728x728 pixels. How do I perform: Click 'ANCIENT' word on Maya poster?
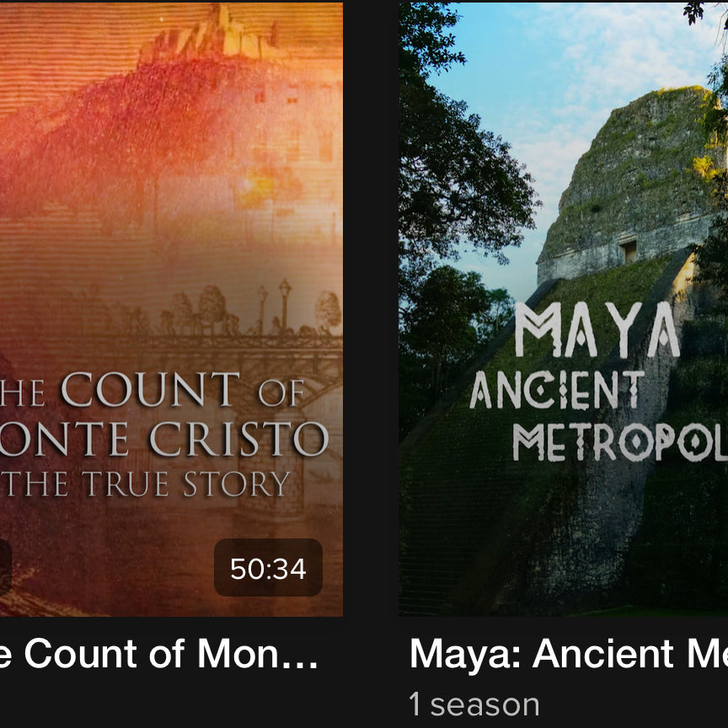coord(557,390)
